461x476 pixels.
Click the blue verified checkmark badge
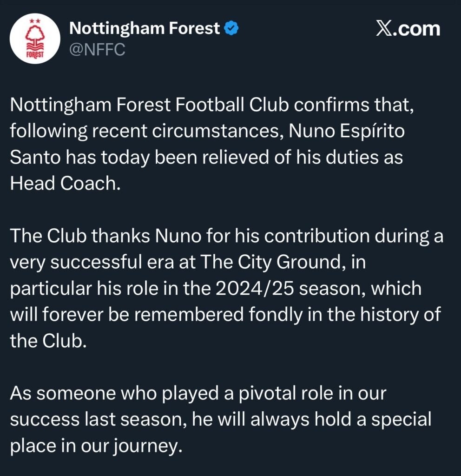click(231, 29)
